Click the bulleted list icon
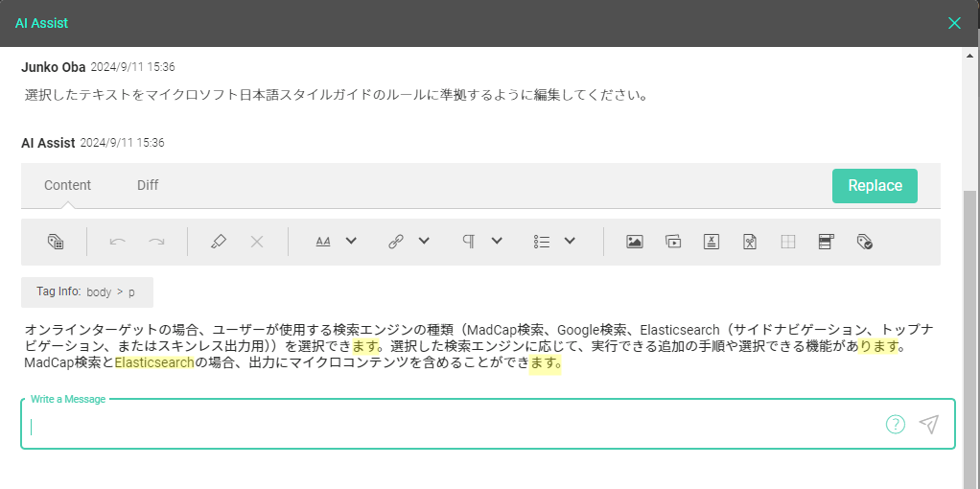This screenshot has height=489, width=980. pyautogui.click(x=542, y=242)
